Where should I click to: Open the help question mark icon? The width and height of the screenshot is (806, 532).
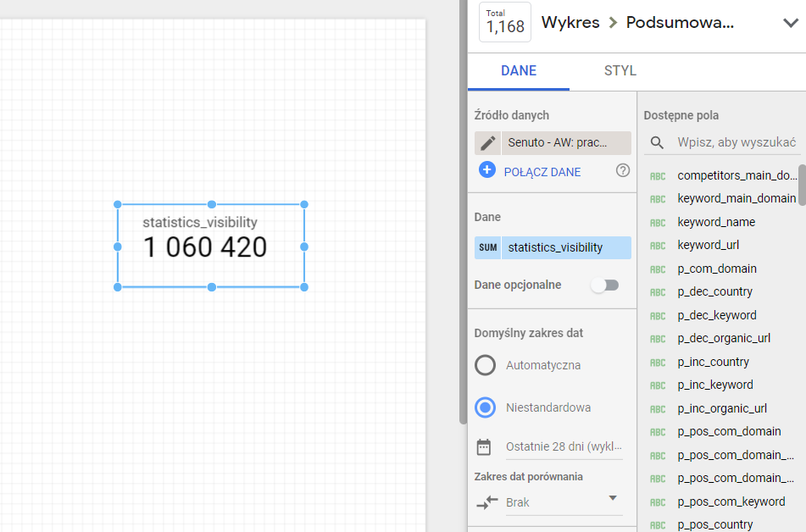tap(622, 170)
